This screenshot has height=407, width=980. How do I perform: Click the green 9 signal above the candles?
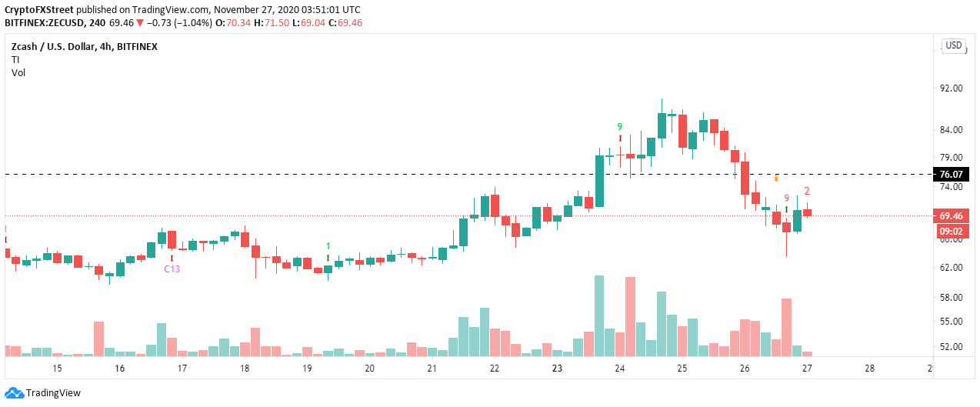tap(619, 126)
